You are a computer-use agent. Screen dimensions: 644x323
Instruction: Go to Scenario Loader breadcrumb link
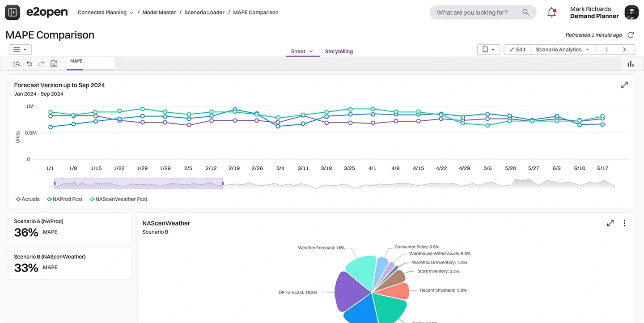(x=204, y=13)
